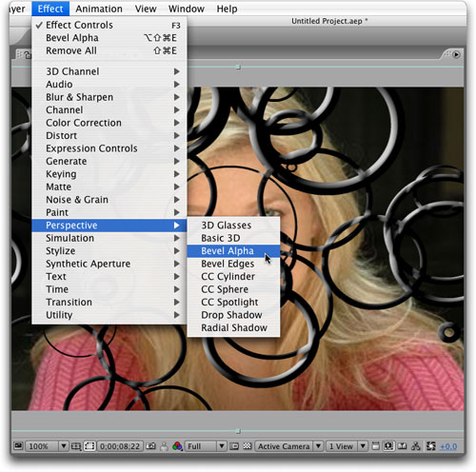Expand the Active Camera dropdown

coord(289,446)
